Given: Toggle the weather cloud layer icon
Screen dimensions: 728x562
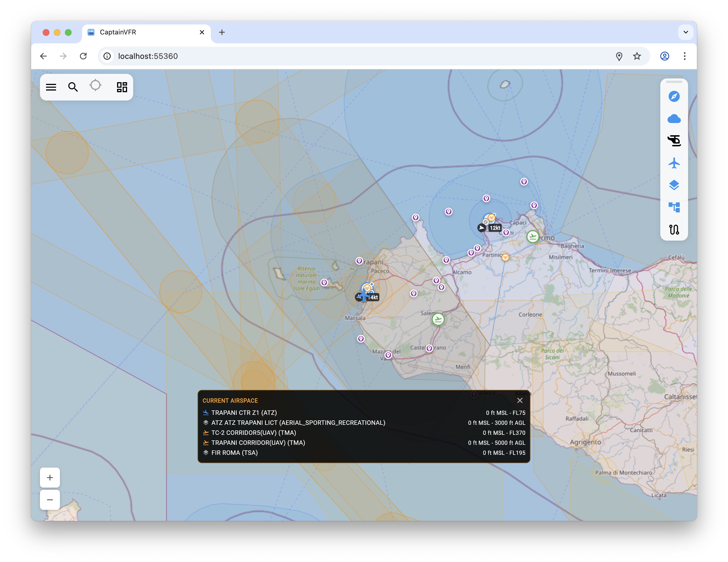Looking at the screenshot, I should click(674, 119).
